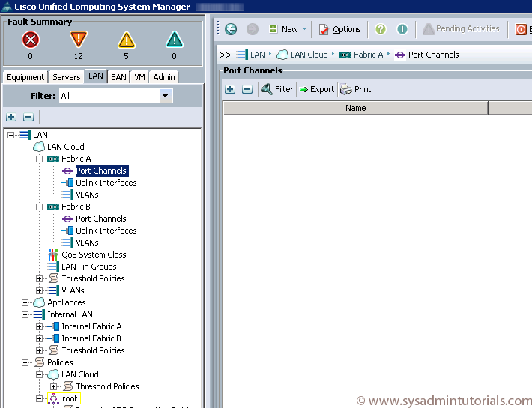The image size is (532, 408).
Task: Click the teal About info icon
Action: pos(402,29)
